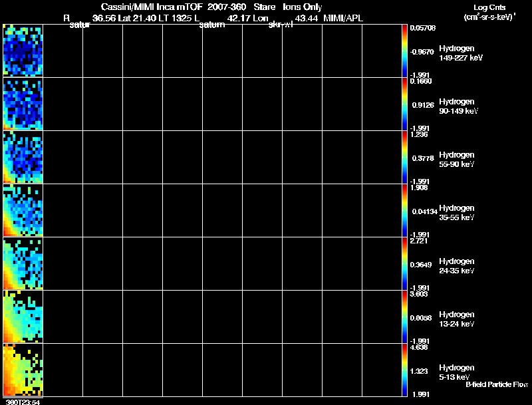Select the Hydrogen 90-149 keV heatmap image
Screen dimensions: 532x405
tap(23, 104)
